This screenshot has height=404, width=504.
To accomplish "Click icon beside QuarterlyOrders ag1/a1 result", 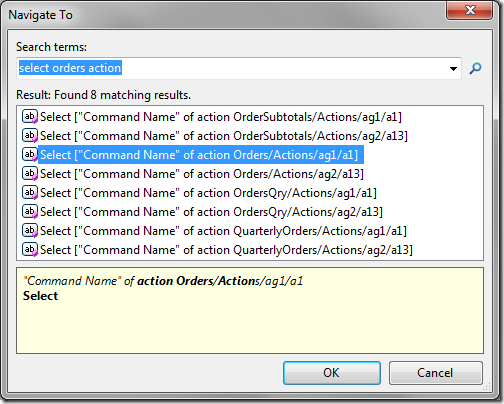I will tap(30, 231).
